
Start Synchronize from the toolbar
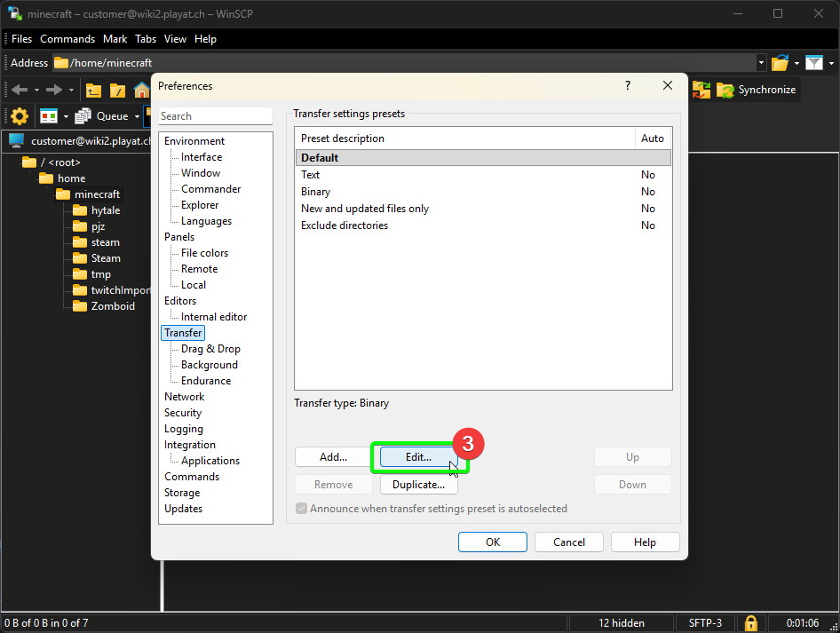click(757, 90)
